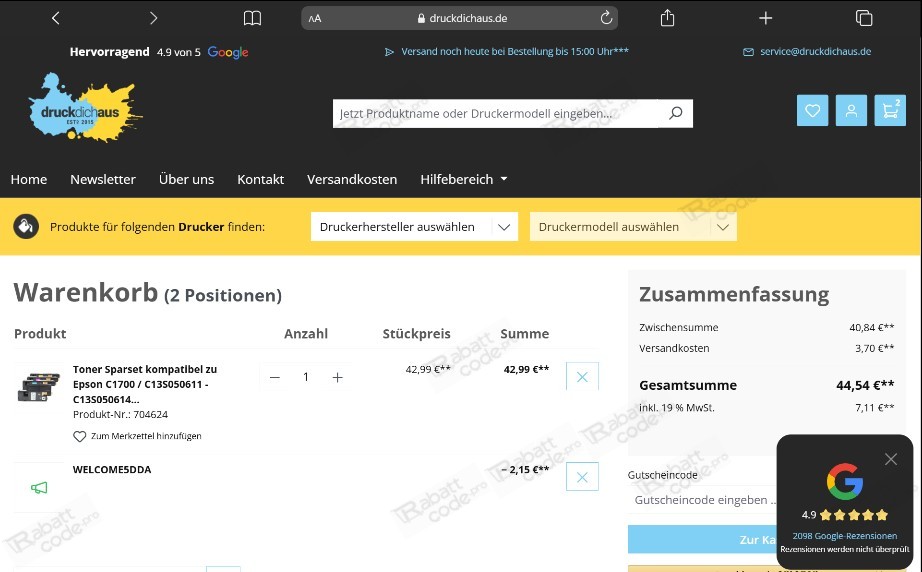The image size is (922, 572).
Task: Open the Safari share sheet icon
Action: pos(667,18)
